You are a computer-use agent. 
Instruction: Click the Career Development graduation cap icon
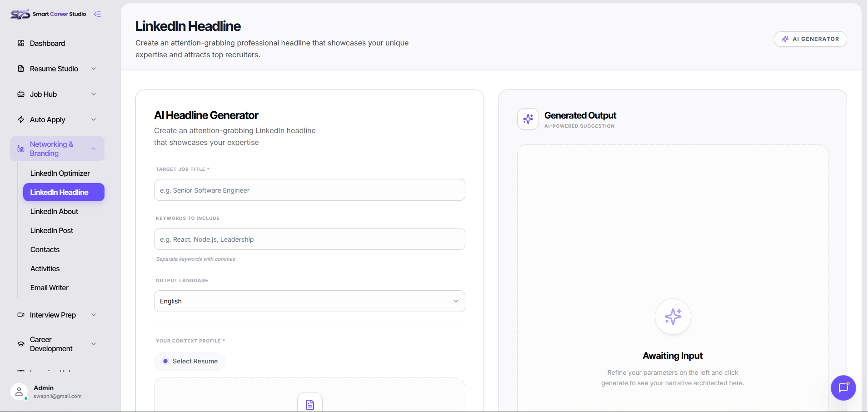tap(21, 344)
